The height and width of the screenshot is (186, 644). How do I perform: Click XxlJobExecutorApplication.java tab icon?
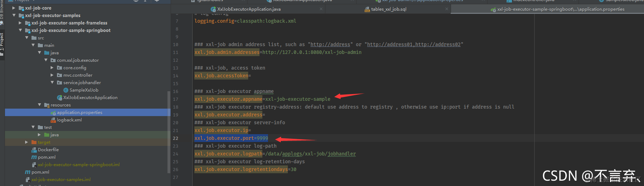click(x=213, y=9)
